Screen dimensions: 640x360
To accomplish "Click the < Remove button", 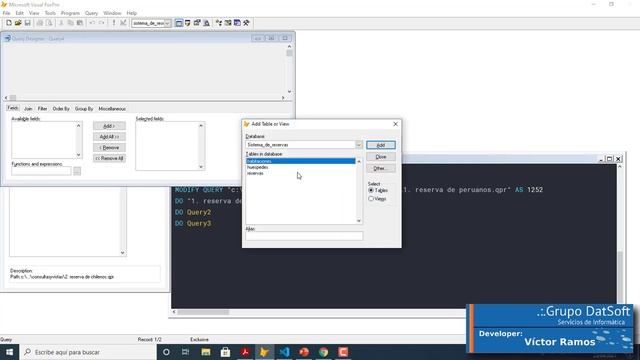I will tap(109, 147).
